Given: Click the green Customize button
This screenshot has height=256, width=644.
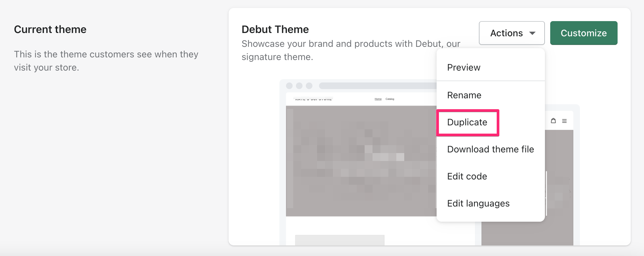Looking at the screenshot, I should (x=584, y=33).
